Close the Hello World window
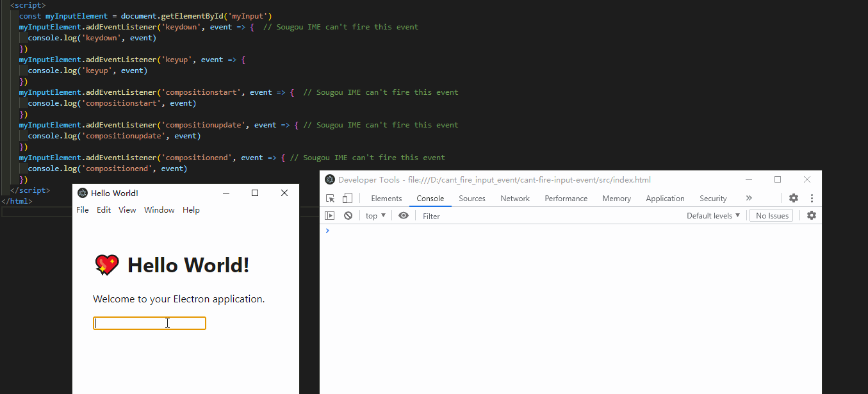868x394 pixels. (x=284, y=193)
